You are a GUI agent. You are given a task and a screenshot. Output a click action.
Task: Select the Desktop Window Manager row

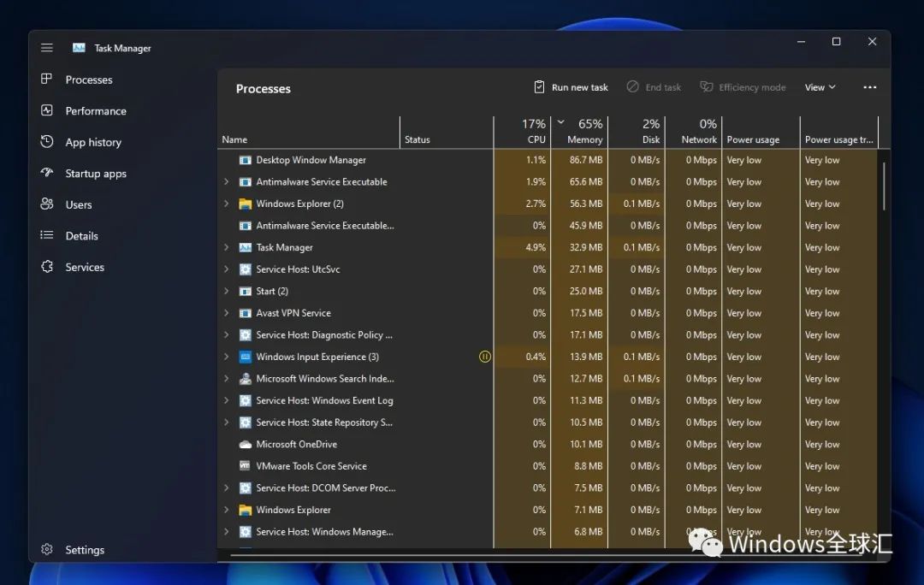(x=548, y=160)
